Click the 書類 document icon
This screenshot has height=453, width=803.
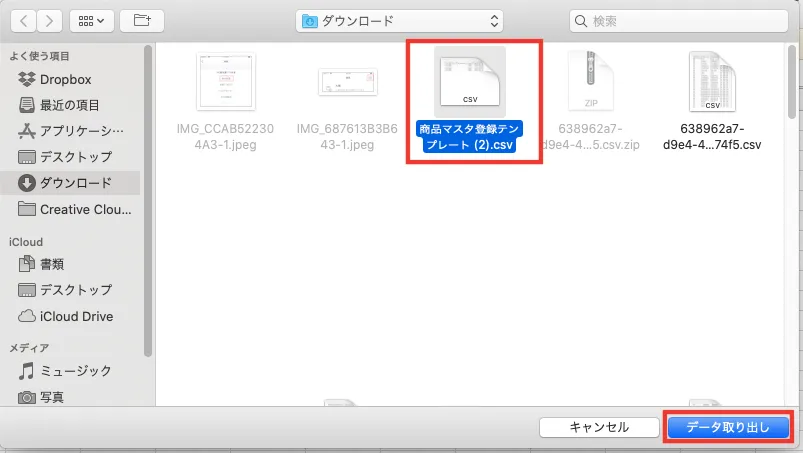click(x=27, y=264)
